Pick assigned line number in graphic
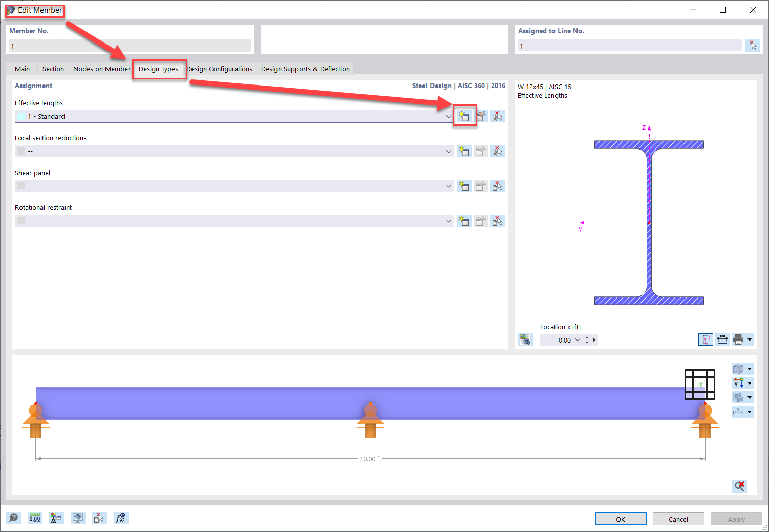769x532 pixels. [752, 46]
